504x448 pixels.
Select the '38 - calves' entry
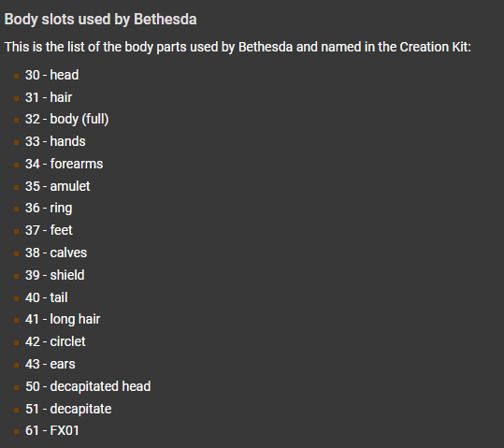coord(56,253)
